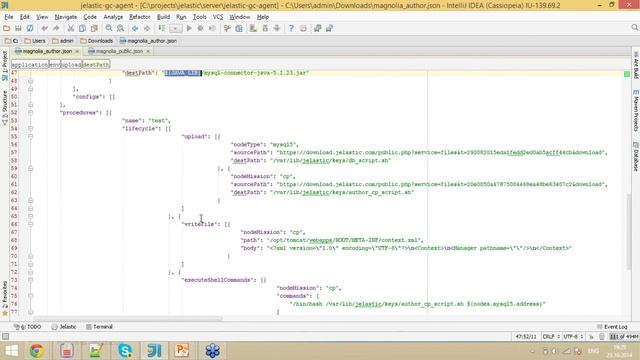Viewport: 640px width, 360px height.
Task: Collapse the fold marker on line 66
Action: pos(31,224)
